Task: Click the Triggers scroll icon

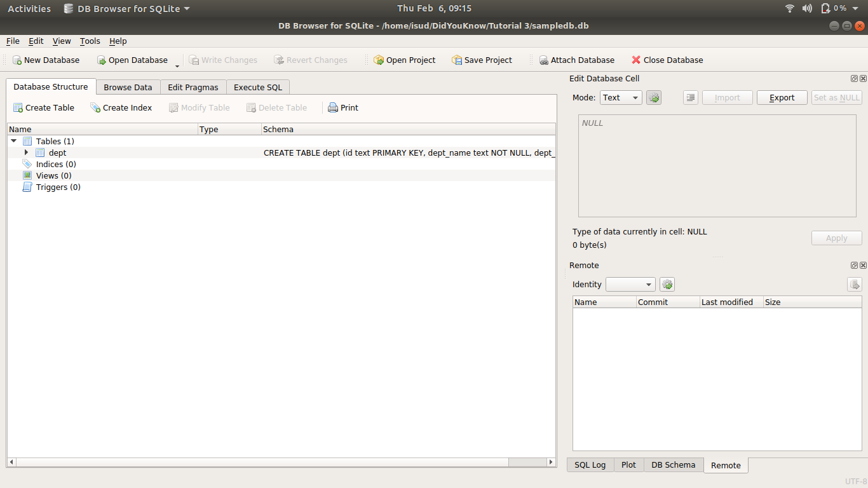Action: (x=27, y=187)
